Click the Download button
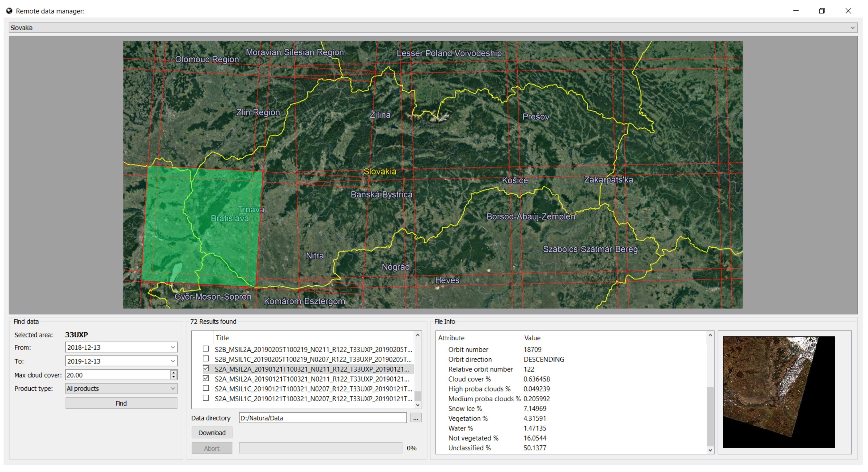The width and height of the screenshot is (868, 472). click(x=212, y=432)
